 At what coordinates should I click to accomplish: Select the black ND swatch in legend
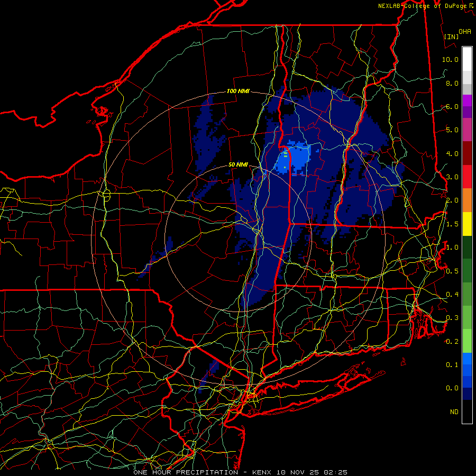[467, 411]
